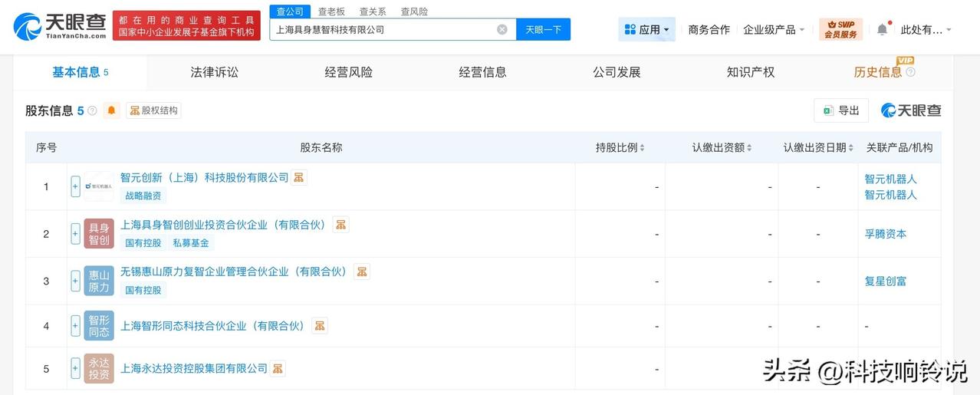Select the 知识产权 tab
The image size is (980, 395).
(x=751, y=72)
